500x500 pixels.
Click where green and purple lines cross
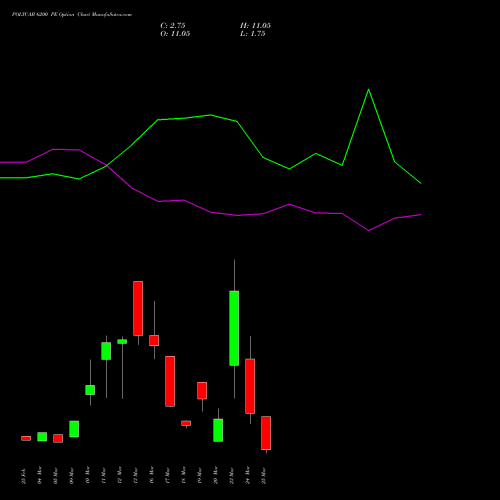(106, 165)
